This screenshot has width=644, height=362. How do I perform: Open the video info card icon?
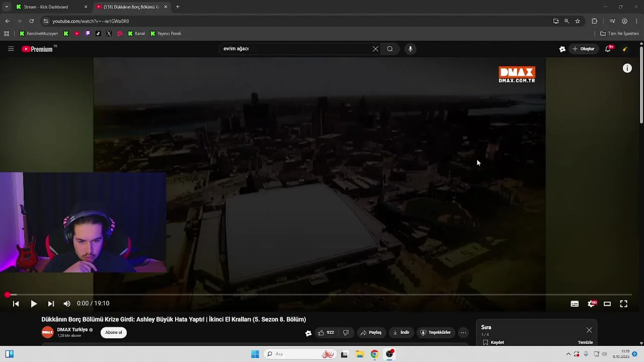[627, 68]
